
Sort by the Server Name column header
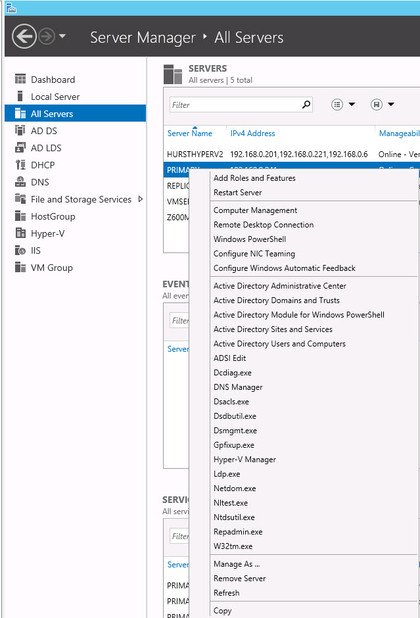coord(190,134)
